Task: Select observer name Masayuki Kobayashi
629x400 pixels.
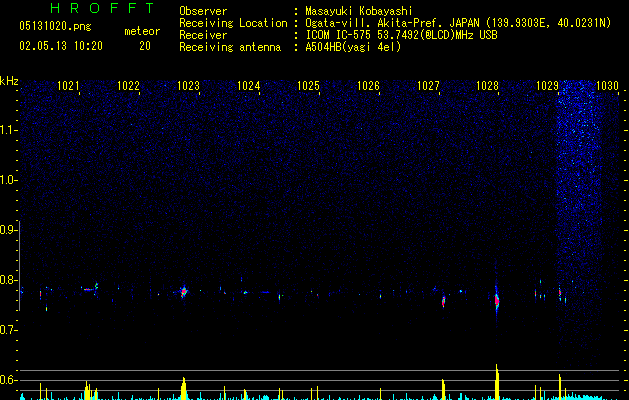Action: [359, 11]
